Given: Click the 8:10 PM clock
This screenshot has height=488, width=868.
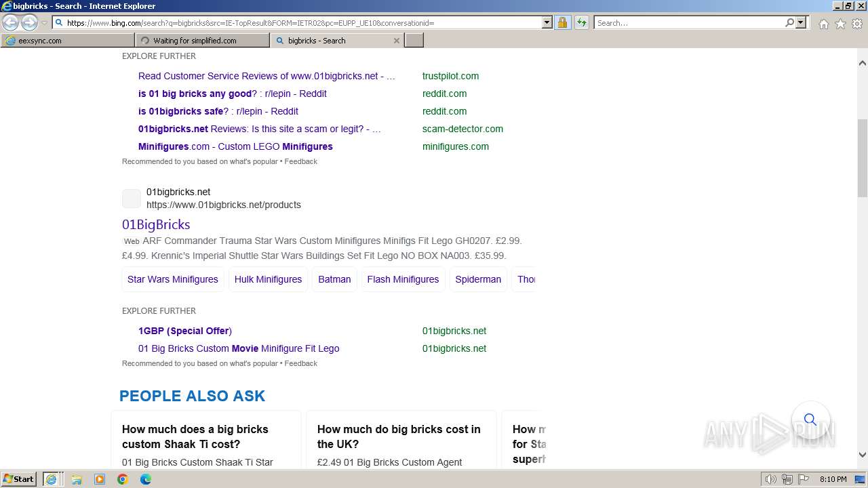Looking at the screenshot, I should [x=833, y=479].
